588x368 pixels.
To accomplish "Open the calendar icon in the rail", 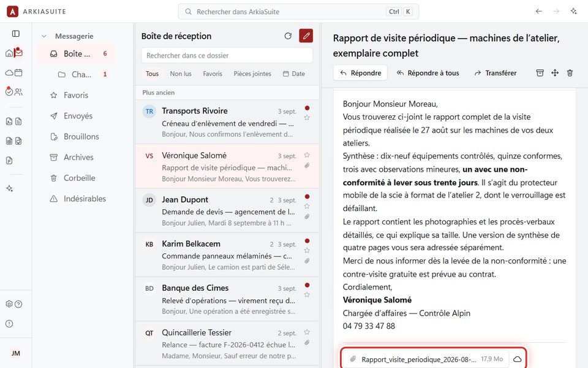I will pos(18,72).
